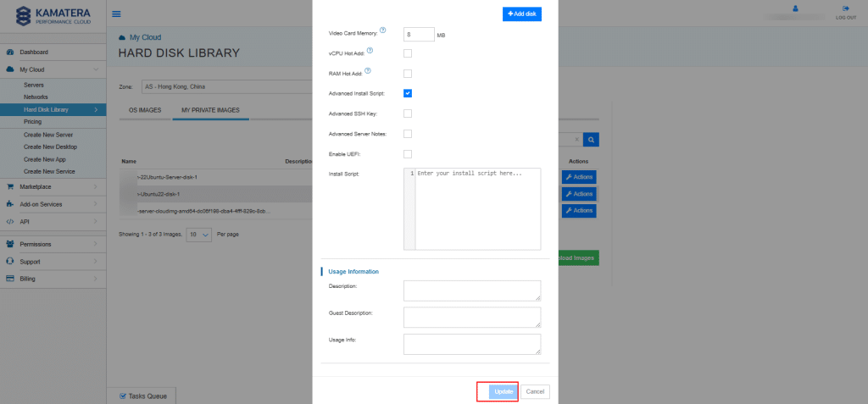
Task: Click the user profile icon
Action: 795,9
